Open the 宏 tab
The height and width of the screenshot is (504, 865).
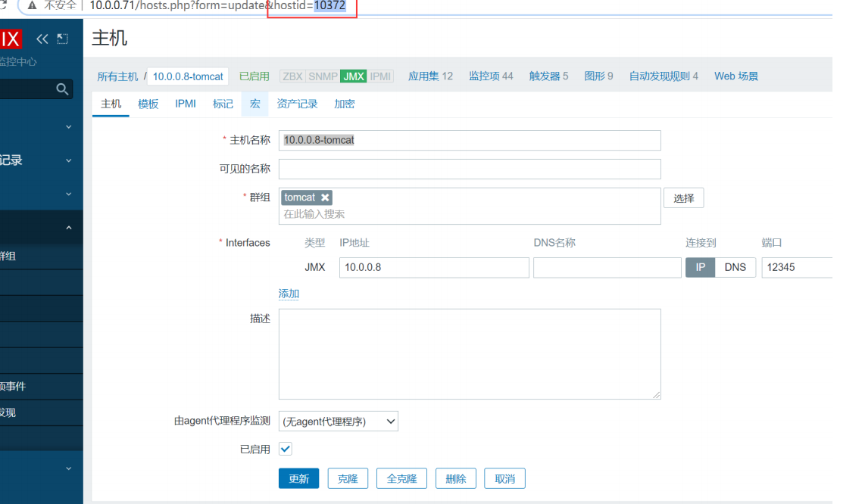point(255,104)
